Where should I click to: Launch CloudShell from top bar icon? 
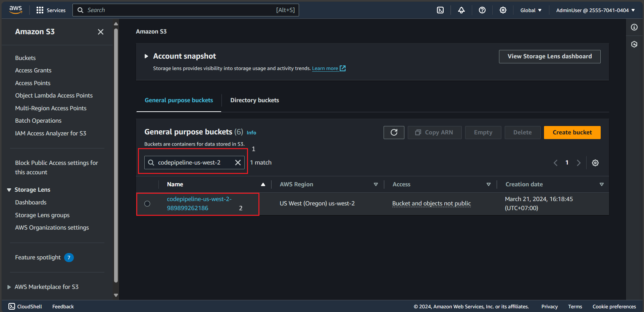pyautogui.click(x=440, y=10)
